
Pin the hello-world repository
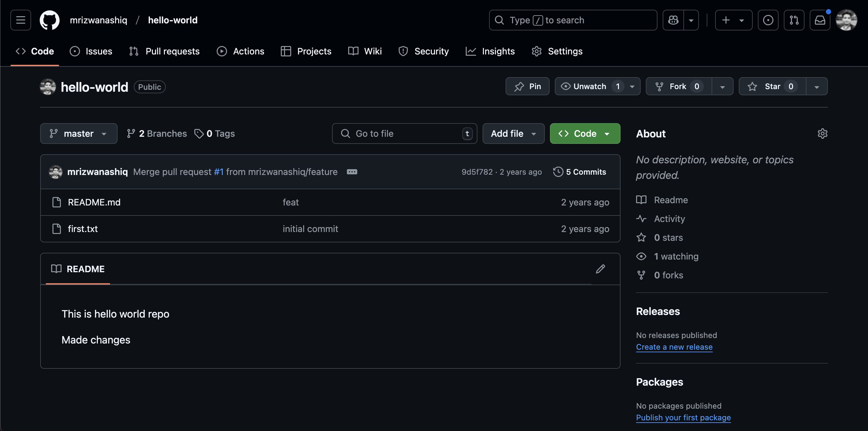pos(527,86)
